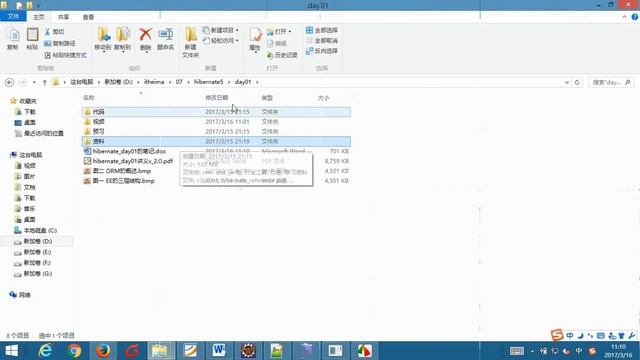The height and width of the screenshot is (360, 640).
Task: Expand the breadcrumb arrow after hibernate5
Action: click(230, 82)
